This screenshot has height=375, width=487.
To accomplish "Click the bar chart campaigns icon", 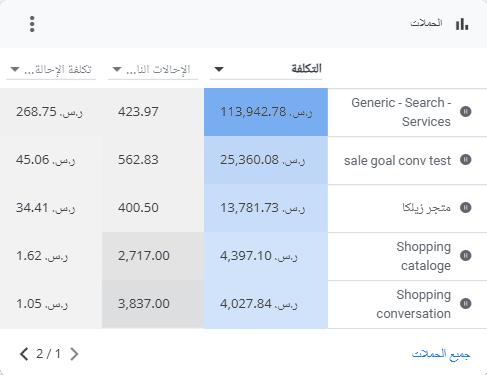I will (462, 24).
